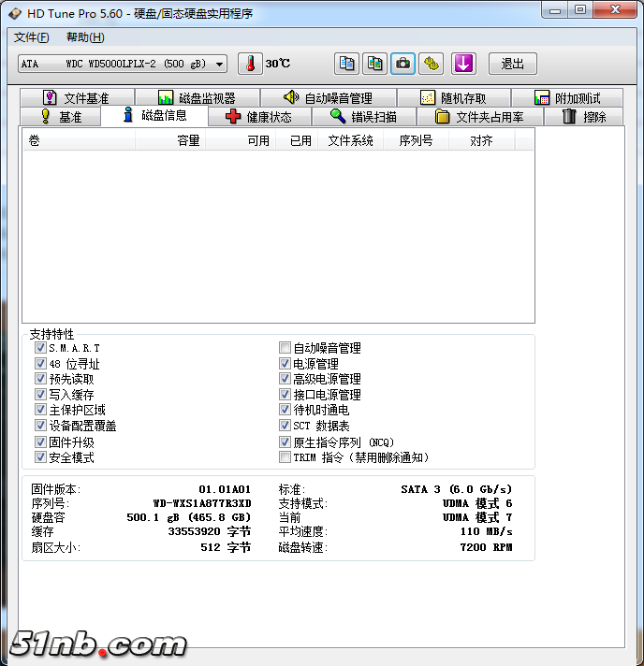
Task: Click the camera save screenshot icon
Action: (403, 64)
